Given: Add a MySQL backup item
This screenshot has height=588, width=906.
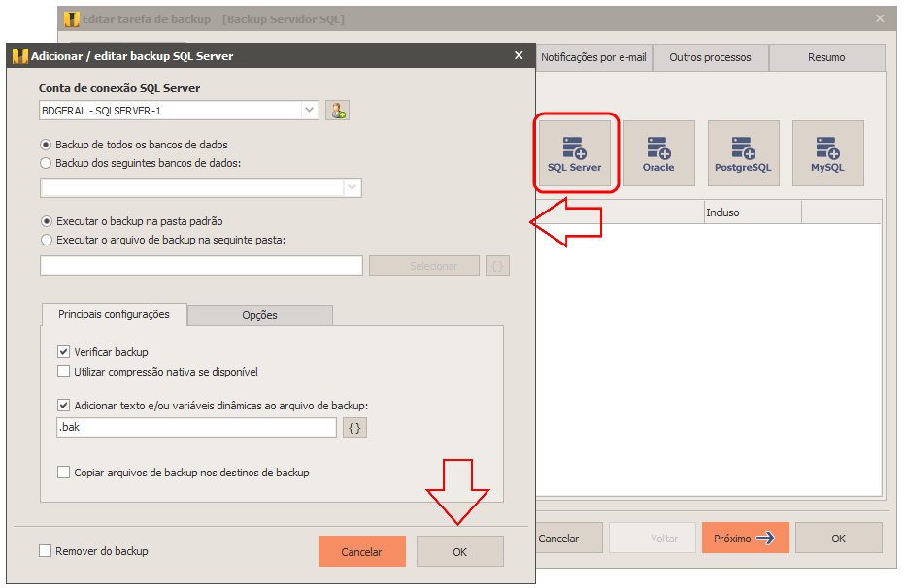Looking at the screenshot, I should point(827,153).
